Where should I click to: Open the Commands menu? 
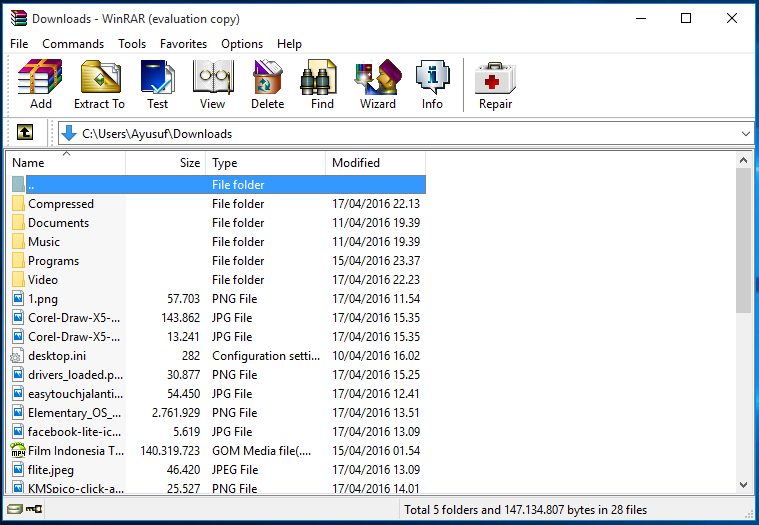[x=73, y=44]
